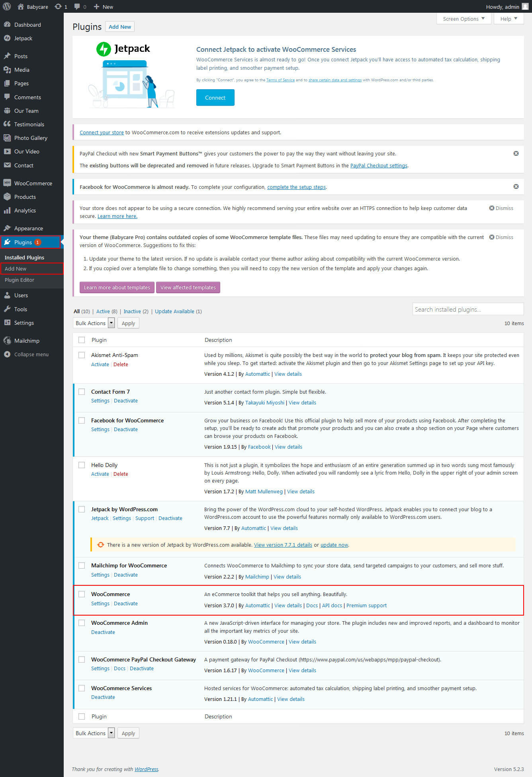Delete the Akismet Anti-Spam plugin
Image resolution: width=532 pixels, height=777 pixels.
[x=121, y=364]
